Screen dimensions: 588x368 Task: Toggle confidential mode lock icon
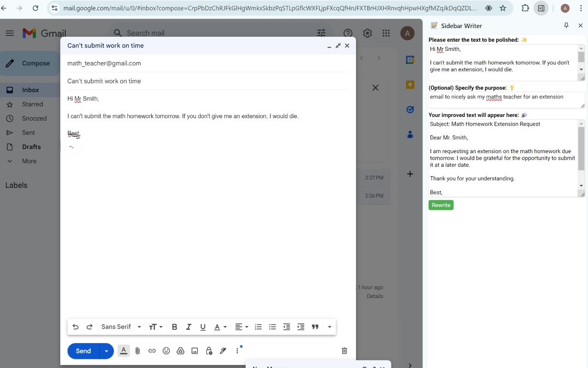(209, 351)
